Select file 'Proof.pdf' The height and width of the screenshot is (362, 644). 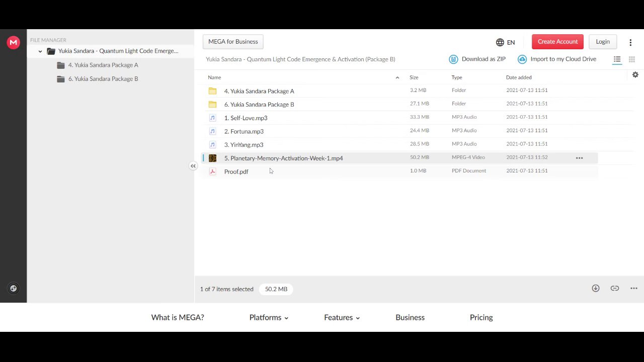(399, 171)
